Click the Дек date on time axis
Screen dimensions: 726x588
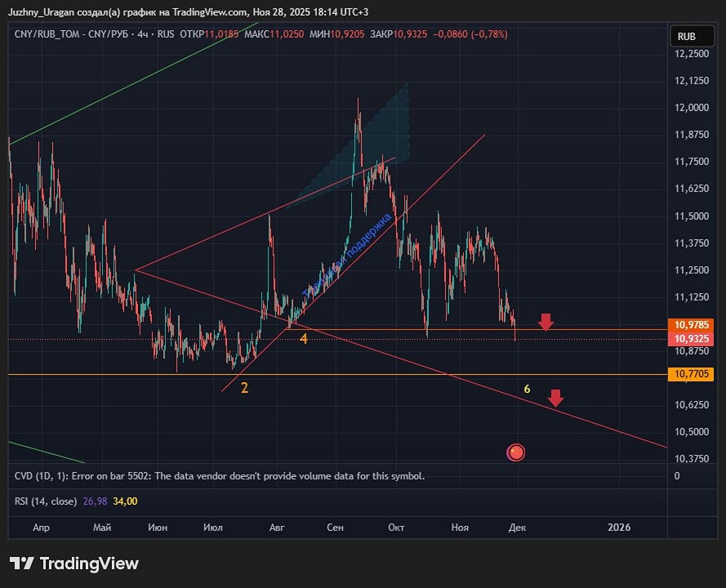tap(518, 528)
